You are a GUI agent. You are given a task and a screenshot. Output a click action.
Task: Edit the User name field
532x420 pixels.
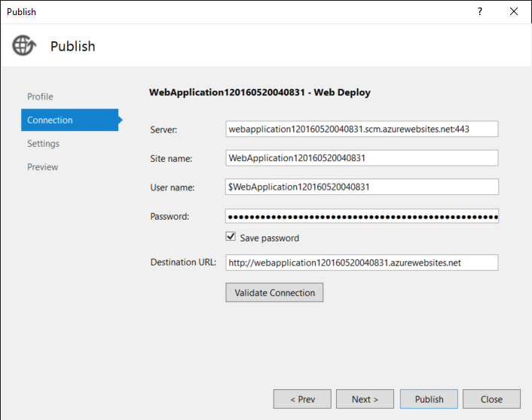point(362,187)
